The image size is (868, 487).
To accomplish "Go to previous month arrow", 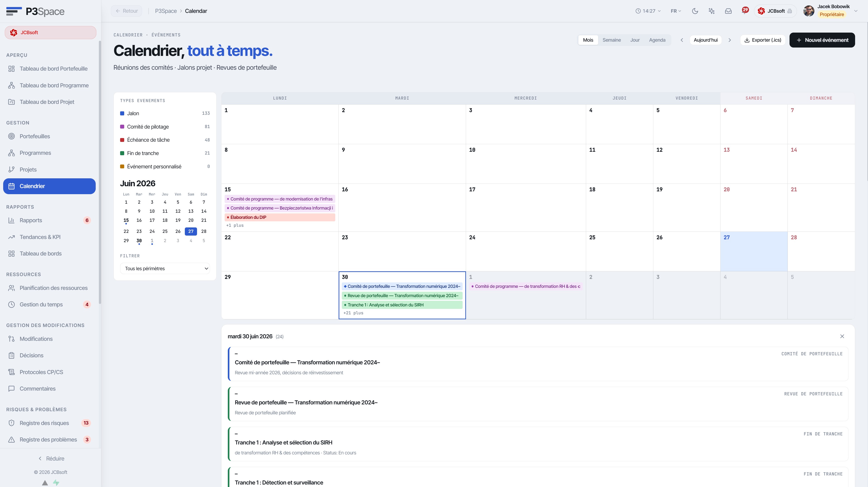I will (681, 40).
